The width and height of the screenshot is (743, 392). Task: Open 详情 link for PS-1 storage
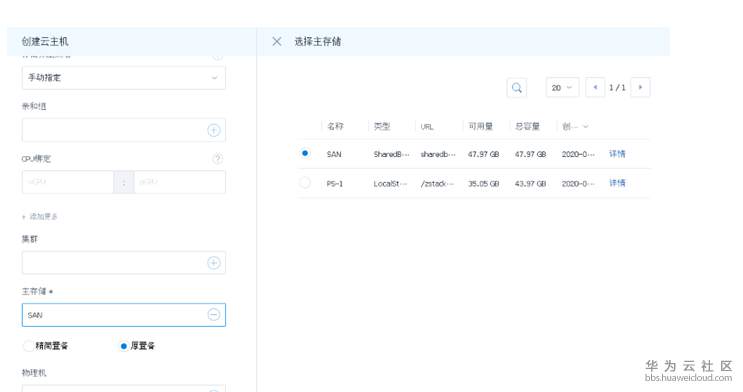tap(617, 183)
